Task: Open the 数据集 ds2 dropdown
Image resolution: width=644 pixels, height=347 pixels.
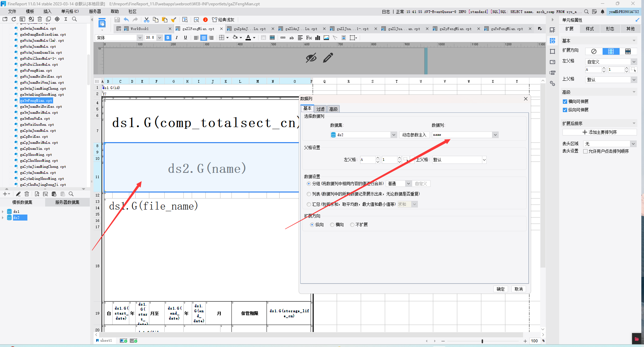Action: 394,135
